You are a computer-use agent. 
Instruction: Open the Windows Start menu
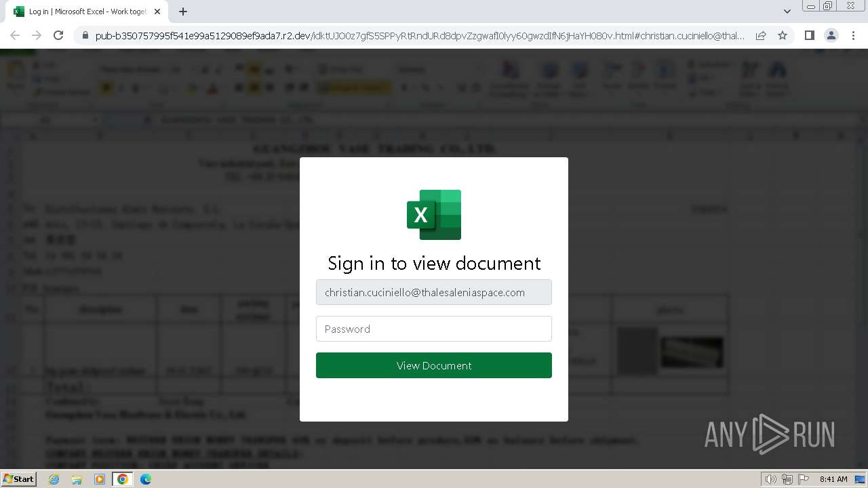click(x=18, y=479)
